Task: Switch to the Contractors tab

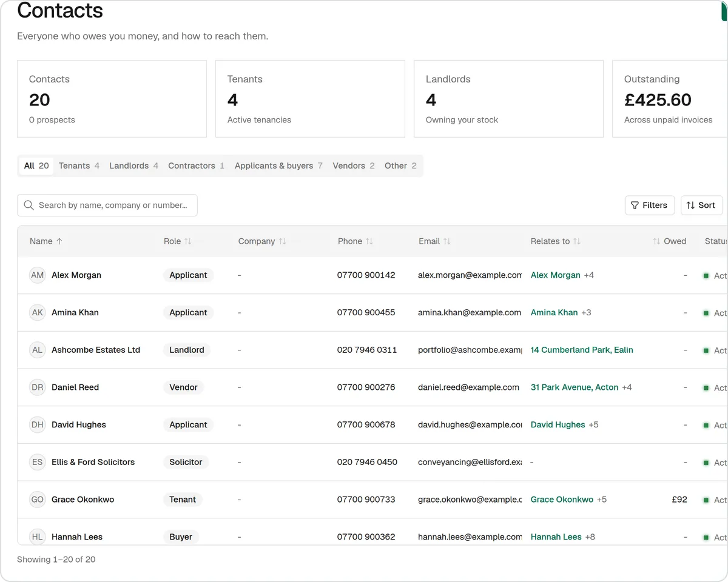Action: point(196,166)
